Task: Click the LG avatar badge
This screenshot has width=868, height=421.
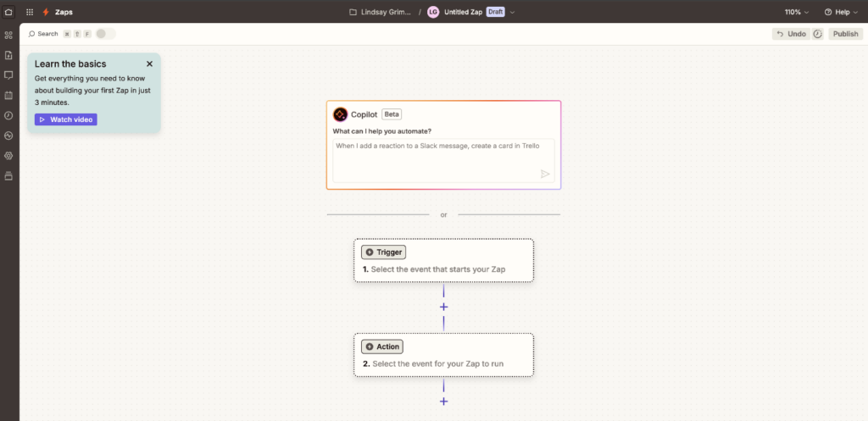Action: [433, 12]
